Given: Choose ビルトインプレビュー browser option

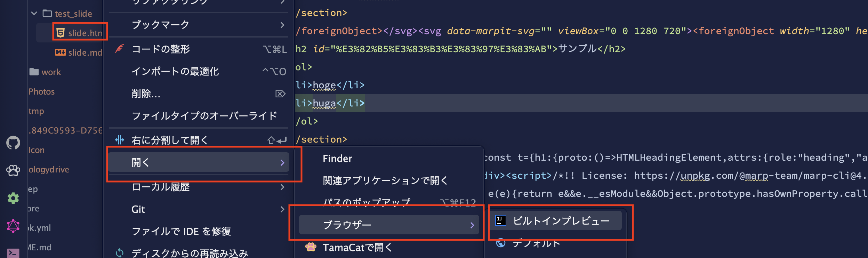Looking at the screenshot, I should 561,220.
